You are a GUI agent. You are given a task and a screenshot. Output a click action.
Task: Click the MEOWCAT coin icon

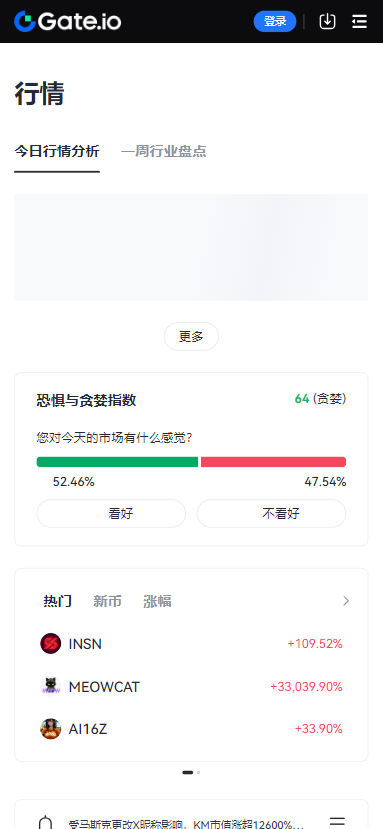tap(51, 686)
